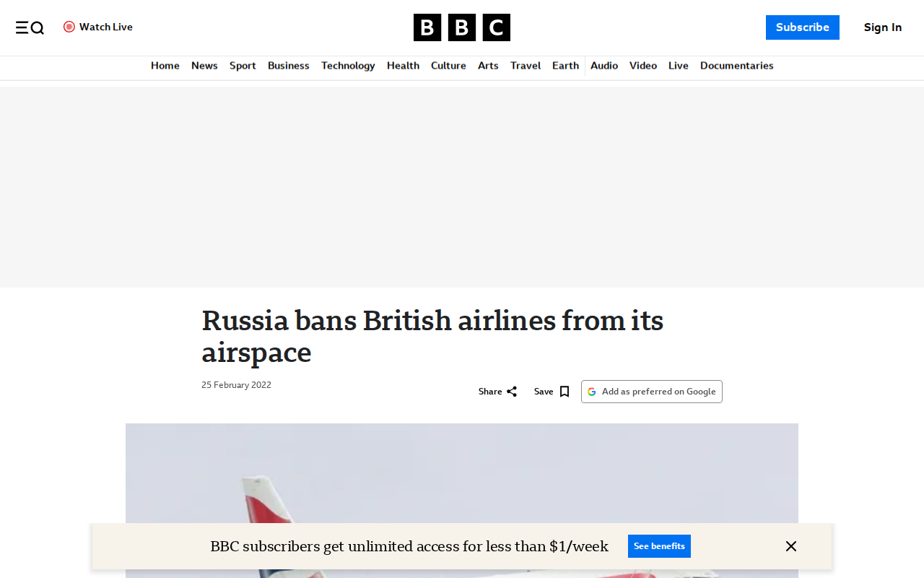This screenshot has width=924, height=578.
Task: Open the Arts section
Action: click(x=488, y=66)
